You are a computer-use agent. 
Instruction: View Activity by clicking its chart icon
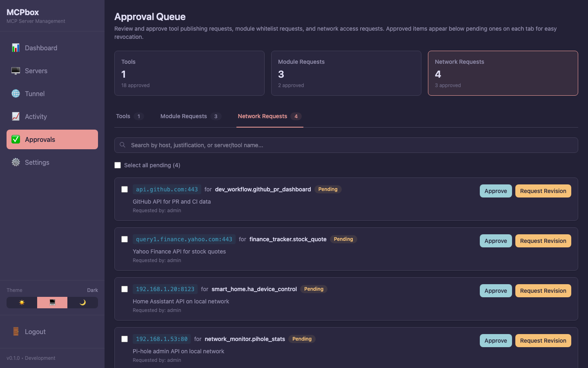tap(16, 117)
